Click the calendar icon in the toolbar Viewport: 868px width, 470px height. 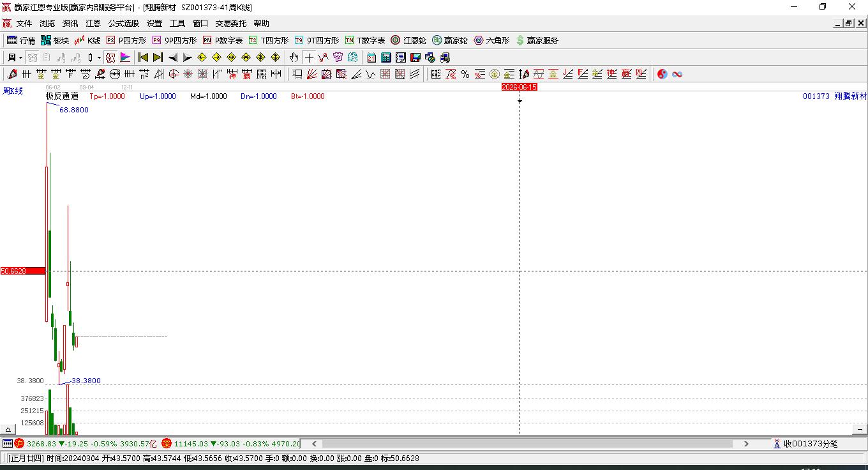(371, 57)
